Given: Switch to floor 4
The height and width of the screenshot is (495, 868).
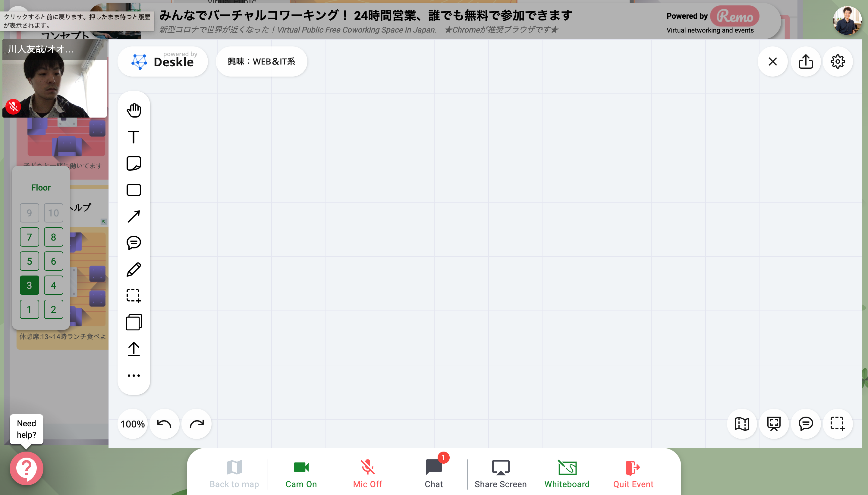Looking at the screenshot, I should point(53,285).
